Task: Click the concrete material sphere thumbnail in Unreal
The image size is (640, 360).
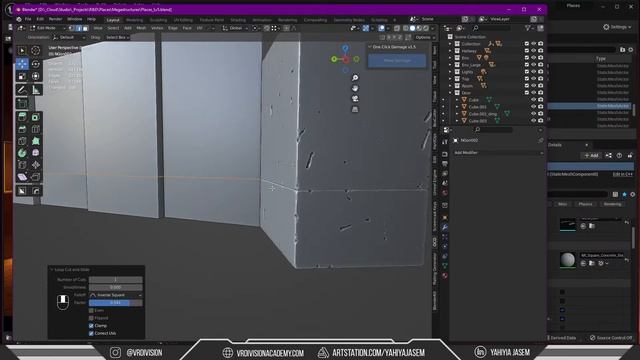Action: coord(567,260)
